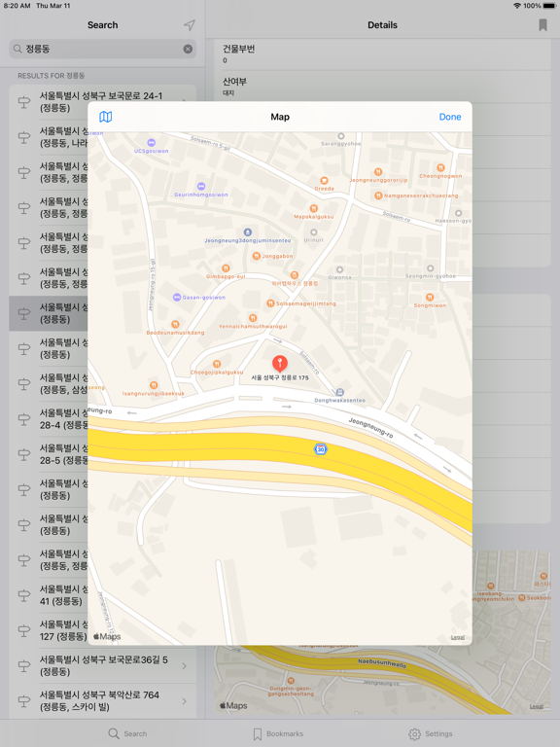560x747 pixels.
Task: Tap the Solsaemagwijjimtang restaurant marker
Action: point(270,303)
